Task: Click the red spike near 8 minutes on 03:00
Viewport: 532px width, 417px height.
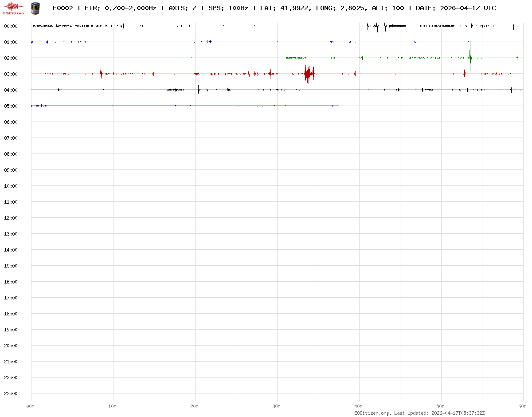Action: [x=101, y=73]
